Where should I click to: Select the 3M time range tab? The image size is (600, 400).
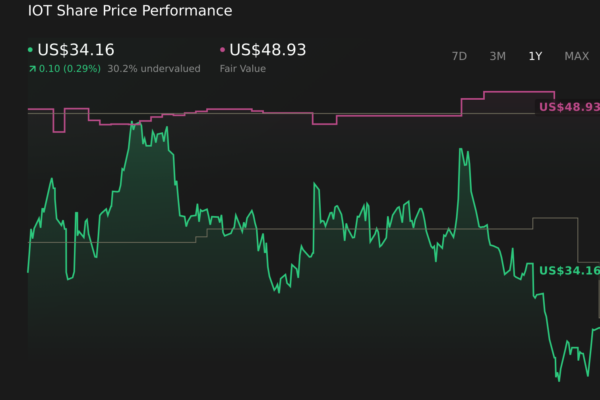pyautogui.click(x=497, y=56)
